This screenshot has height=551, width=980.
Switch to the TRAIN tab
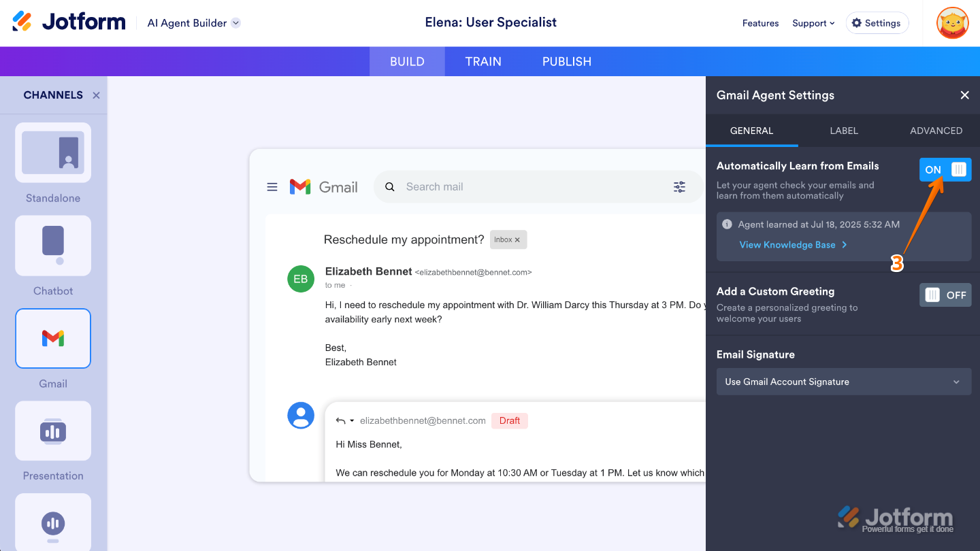coord(483,61)
